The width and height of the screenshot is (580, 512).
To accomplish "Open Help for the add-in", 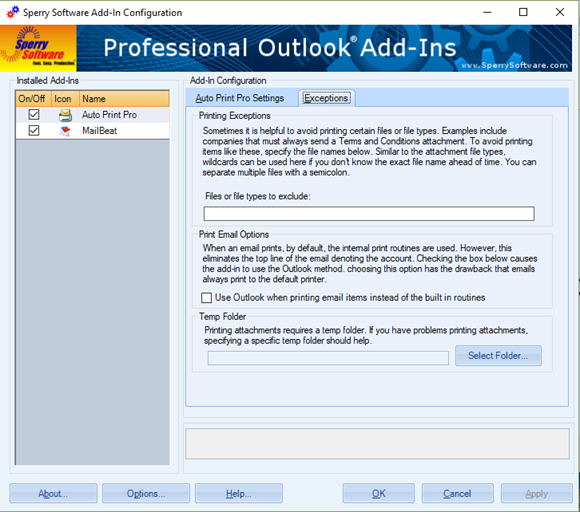I will pyautogui.click(x=239, y=494).
